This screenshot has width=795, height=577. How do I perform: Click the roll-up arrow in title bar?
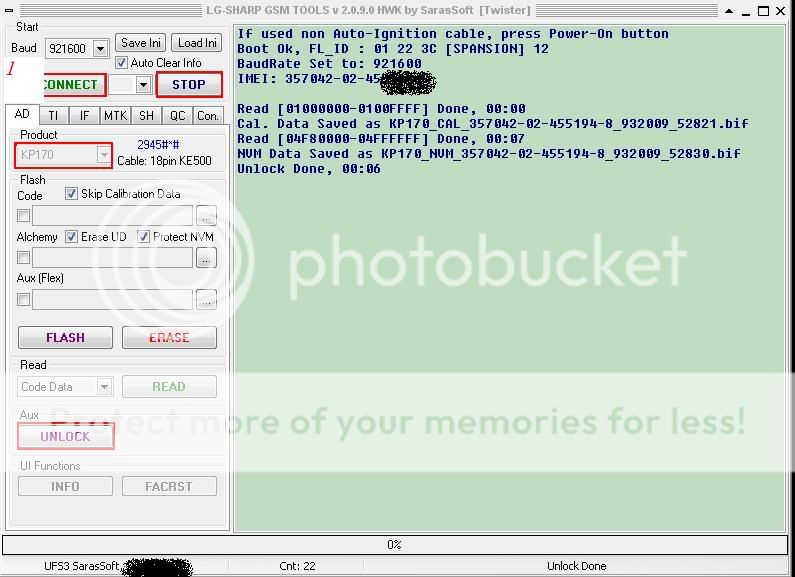[729, 11]
